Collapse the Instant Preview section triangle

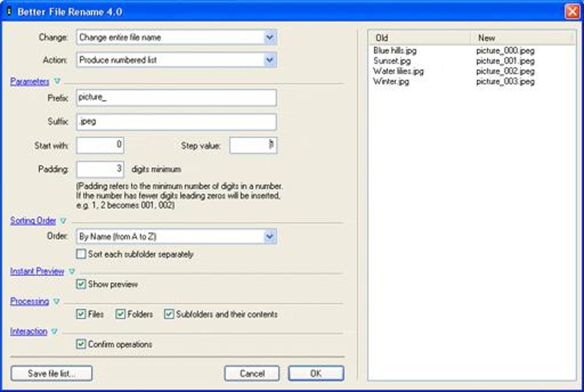click(x=72, y=271)
